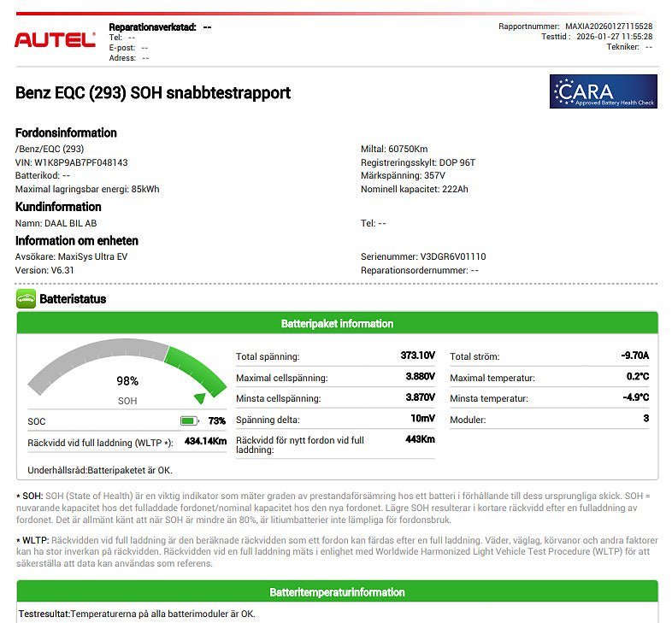Viewport: 672px width, 623px height.
Task: Click the Spänning delta value 10mV
Action: (422, 420)
